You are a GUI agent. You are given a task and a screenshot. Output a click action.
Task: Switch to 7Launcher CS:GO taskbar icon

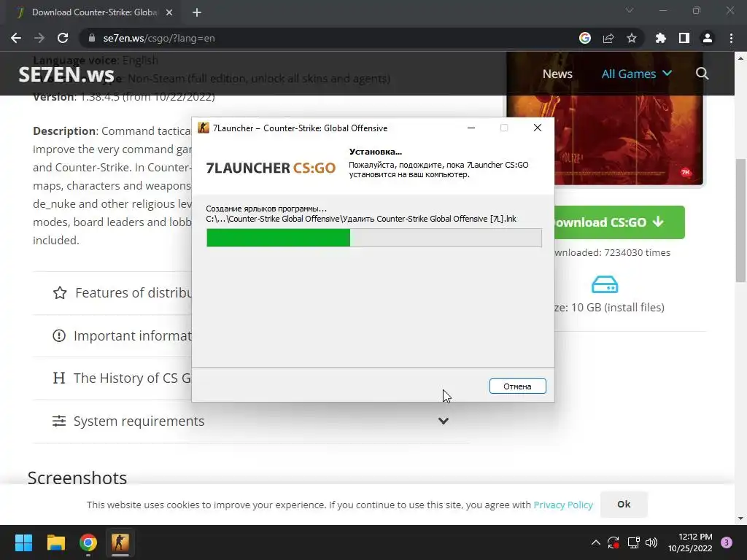coord(120,542)
